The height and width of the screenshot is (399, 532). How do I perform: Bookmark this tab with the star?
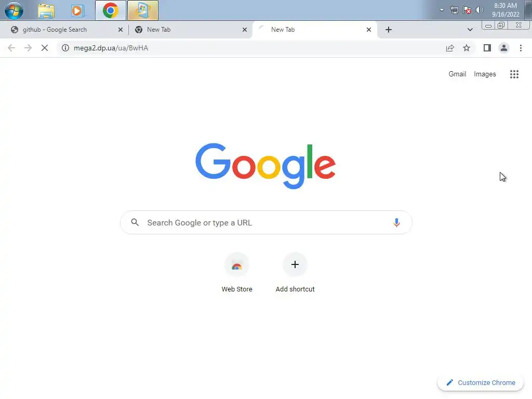pyautogui.click(x=467, y=48)
